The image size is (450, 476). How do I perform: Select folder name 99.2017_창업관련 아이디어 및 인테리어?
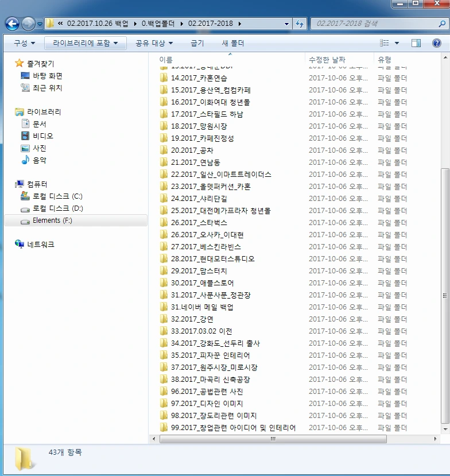(233, 427)
